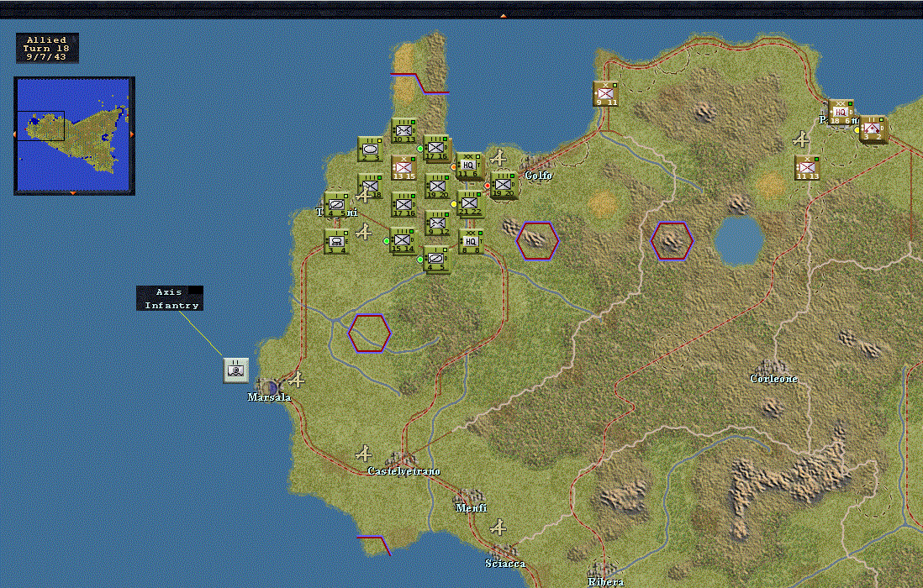Click the airfield icon above Sciacca
Image resolution: width=923 pixels, height=588 pixels.
pyautogui.click(x=498, y=527)
